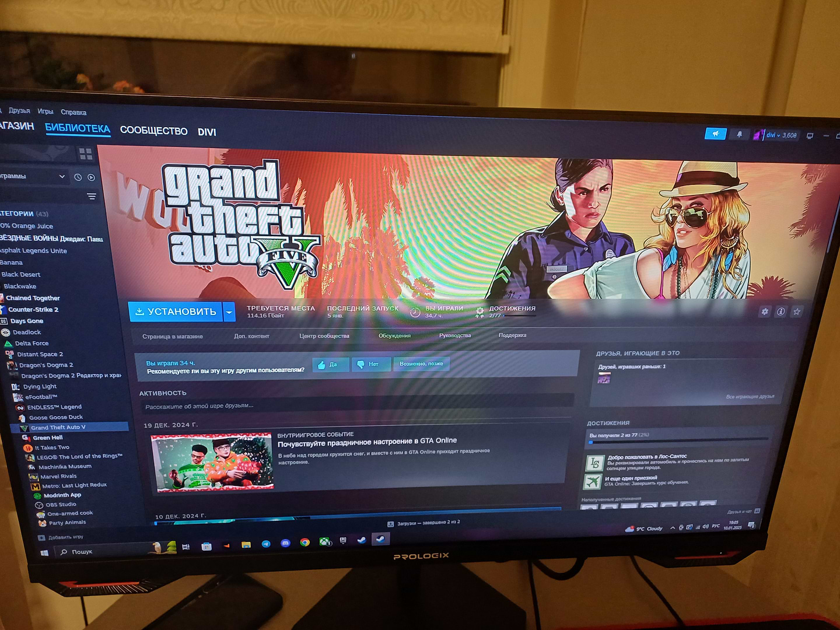Open Steam notifications bell
840x630 pixels.
[x=739, y=135]
